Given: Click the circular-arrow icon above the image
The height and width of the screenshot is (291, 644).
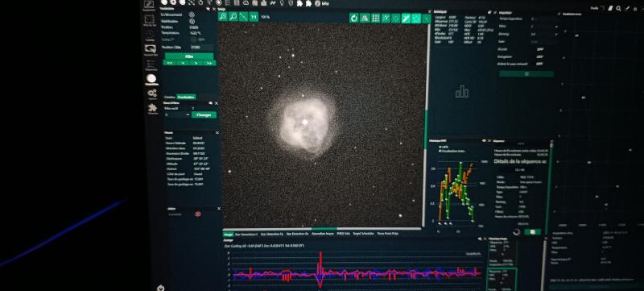Looking at the screenshot, I should pos(354,18).
